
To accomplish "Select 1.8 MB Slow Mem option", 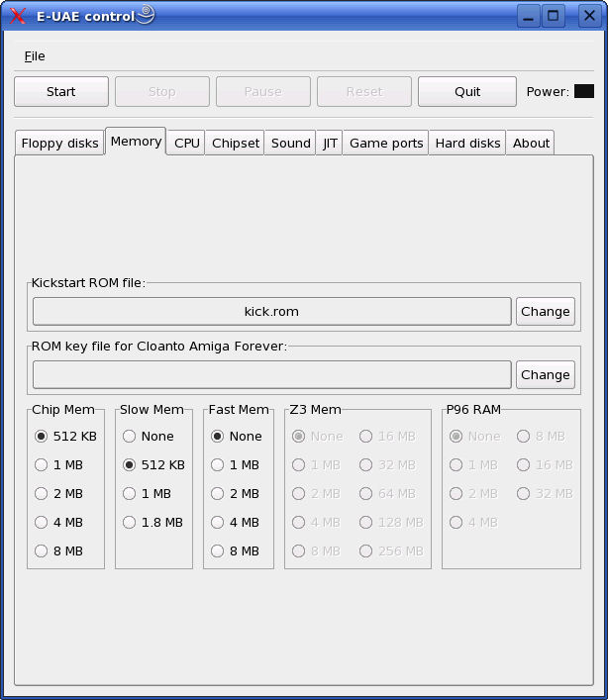I will pos(130,522).
